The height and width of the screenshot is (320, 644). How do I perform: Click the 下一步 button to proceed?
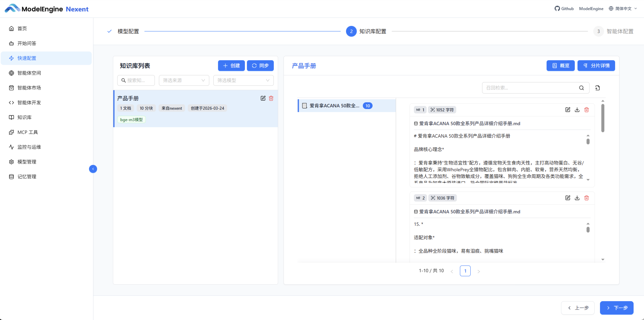(617, 308)
